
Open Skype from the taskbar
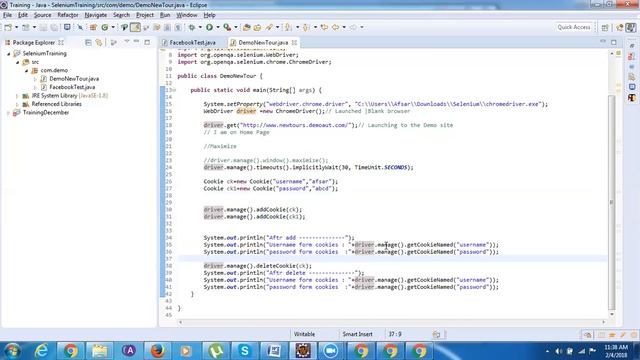[244, 351]
